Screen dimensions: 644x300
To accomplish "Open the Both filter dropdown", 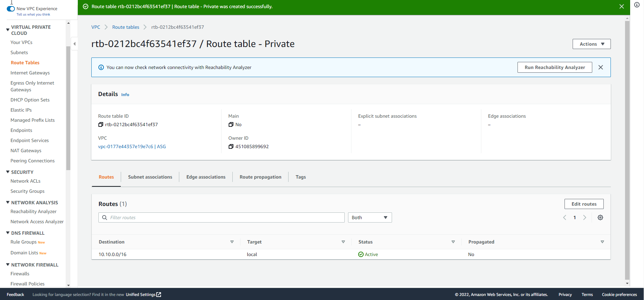I will point(370,217).
